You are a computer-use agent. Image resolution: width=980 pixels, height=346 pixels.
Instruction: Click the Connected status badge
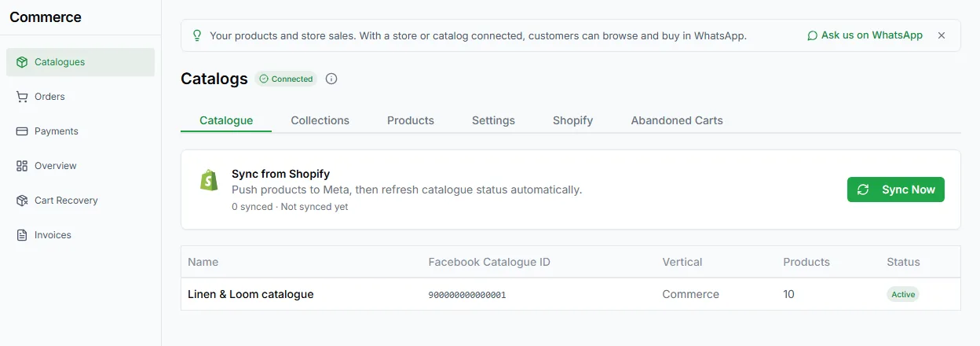coord(286,79)
